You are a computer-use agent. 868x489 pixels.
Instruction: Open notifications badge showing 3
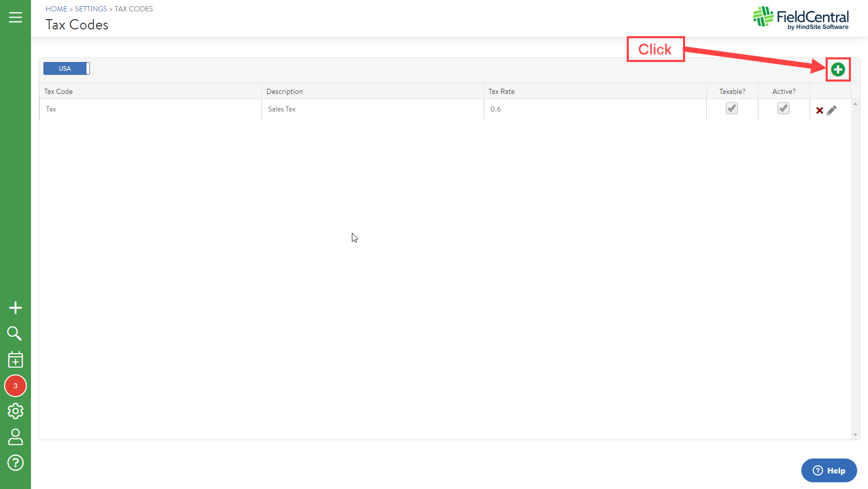16,386
